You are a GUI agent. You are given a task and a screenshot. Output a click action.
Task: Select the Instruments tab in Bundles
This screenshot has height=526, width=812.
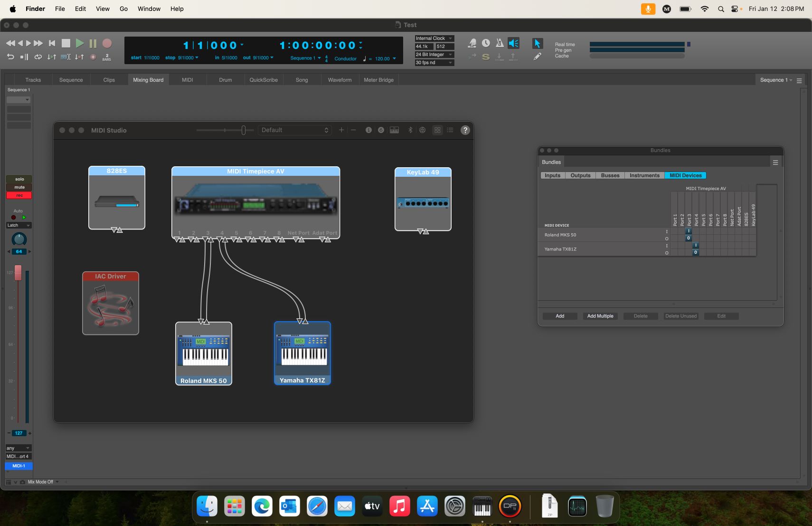tap(644, 175)
